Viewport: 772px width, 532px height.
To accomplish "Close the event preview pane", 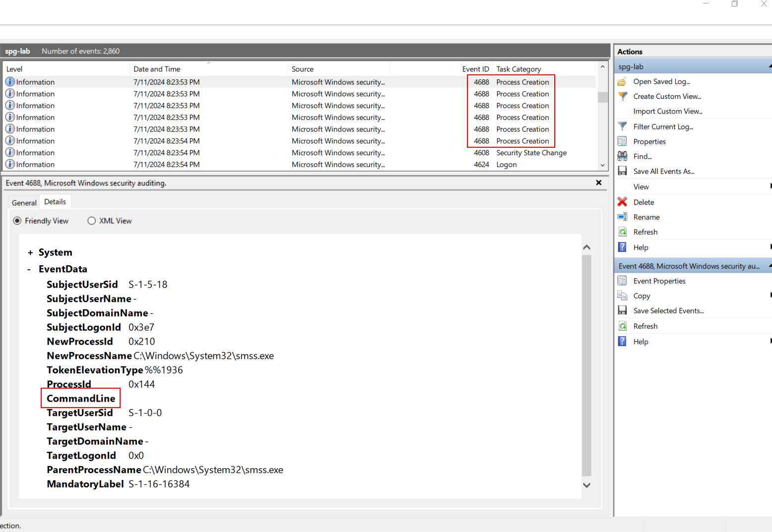I will coord(599,183).
